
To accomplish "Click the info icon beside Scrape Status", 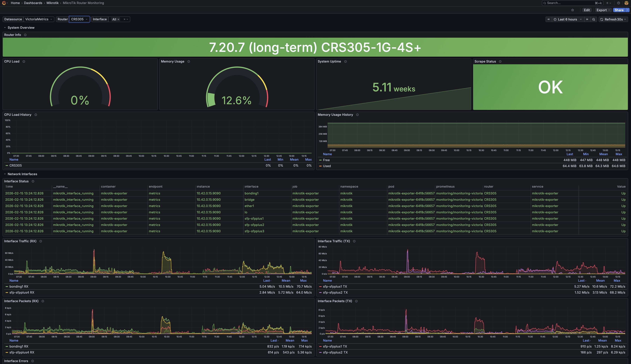I will coord(500,61).
